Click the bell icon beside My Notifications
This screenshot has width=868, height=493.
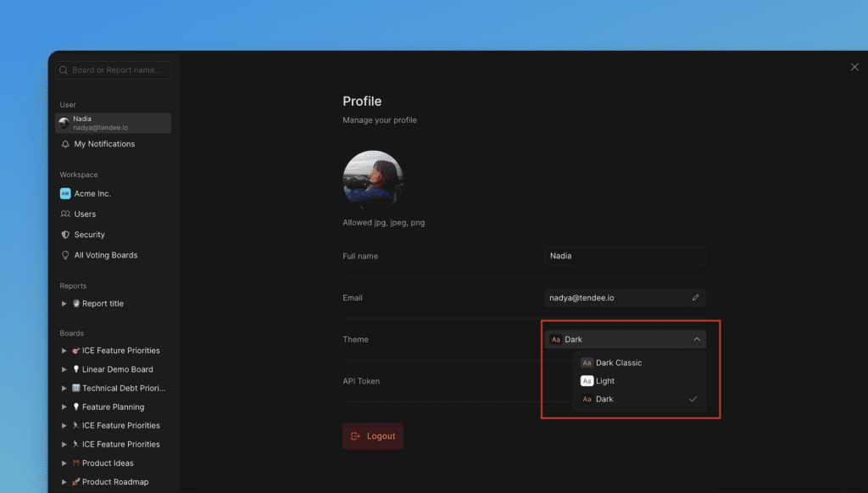click(65, 144)
